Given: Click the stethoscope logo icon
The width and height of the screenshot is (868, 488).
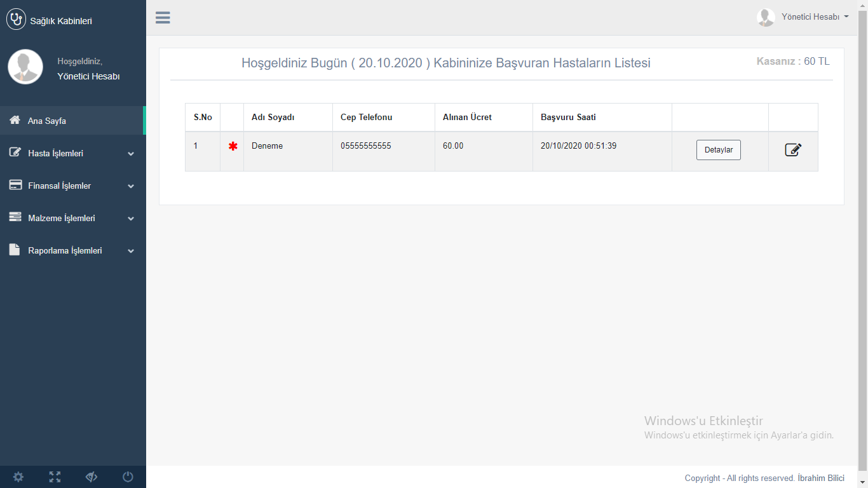Looking at the screenshot, I should tap(16, 20).
